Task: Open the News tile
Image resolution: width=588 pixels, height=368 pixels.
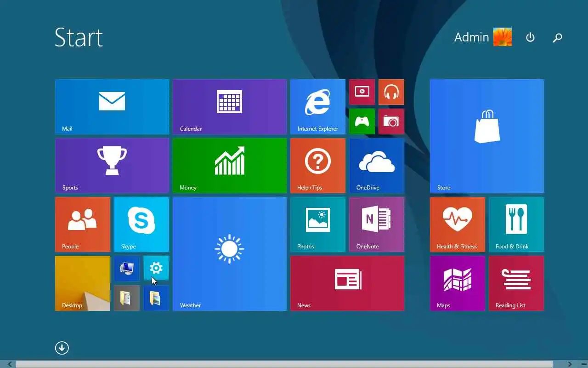Action: 347,283
